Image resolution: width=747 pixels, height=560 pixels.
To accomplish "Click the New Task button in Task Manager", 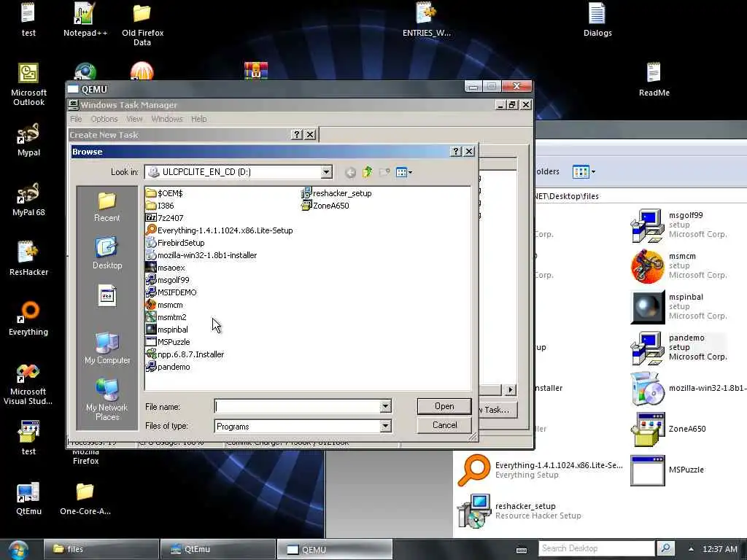I will (x=497, y=410).
